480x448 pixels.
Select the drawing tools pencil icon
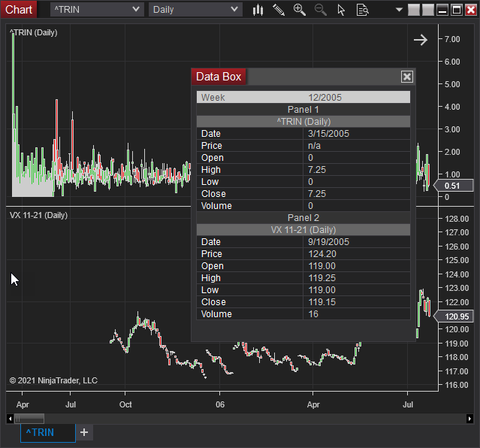(279, 10)
